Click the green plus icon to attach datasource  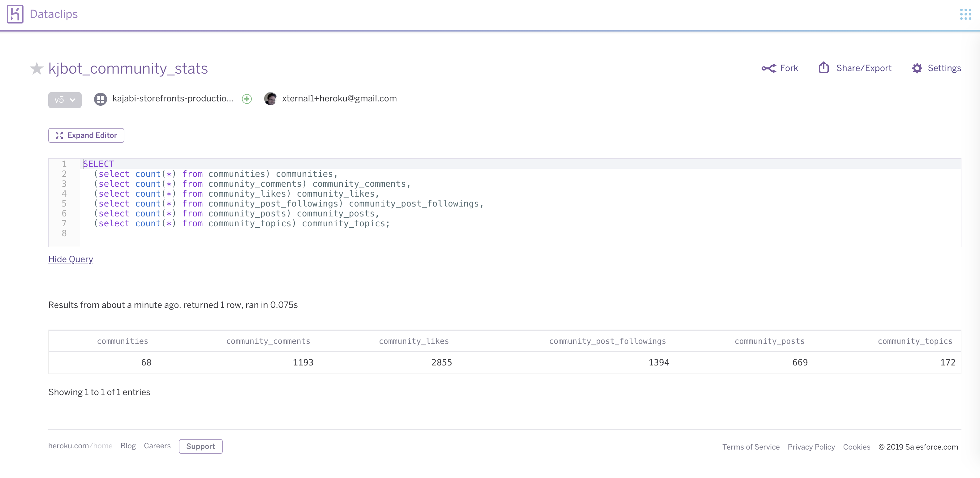point(247,99)
